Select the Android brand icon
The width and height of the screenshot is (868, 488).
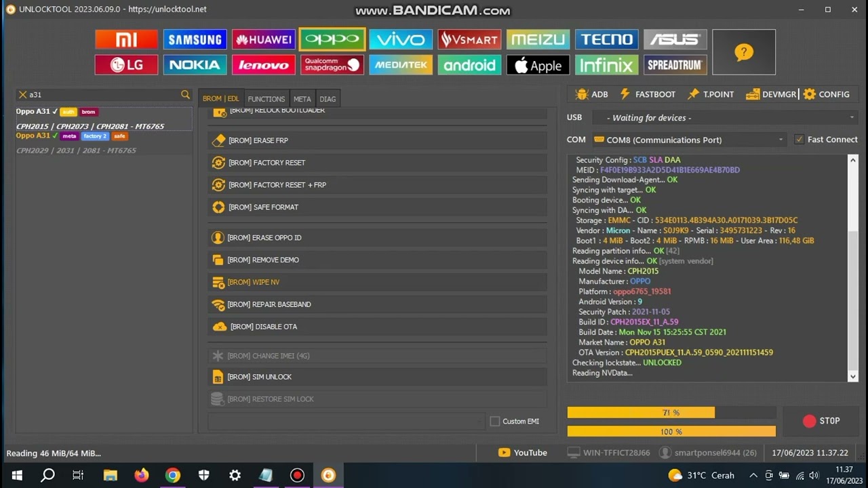click(x=469, y=65)
